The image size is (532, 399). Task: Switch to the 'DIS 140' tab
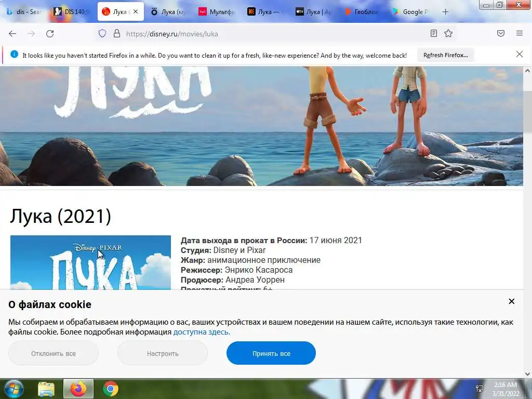(x=72, y=12)
